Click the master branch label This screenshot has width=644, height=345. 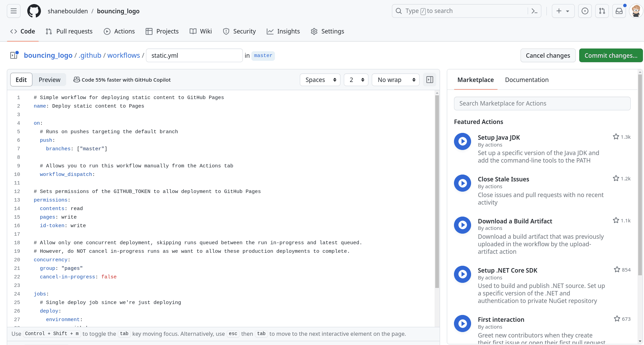pyautogui.click(x=263, y=55)
